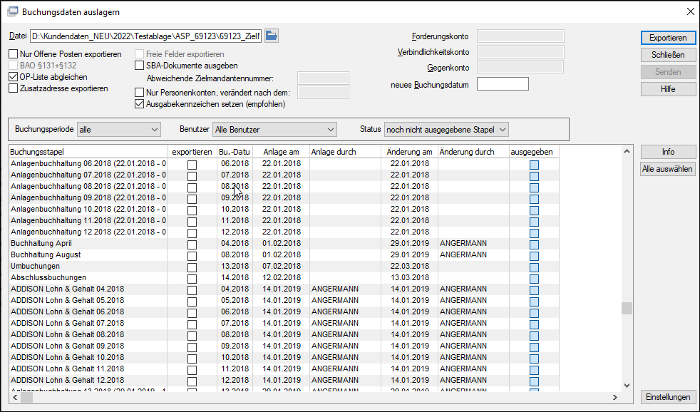
Task: Open the Status dropdown
Action: (x=446, y=129)
